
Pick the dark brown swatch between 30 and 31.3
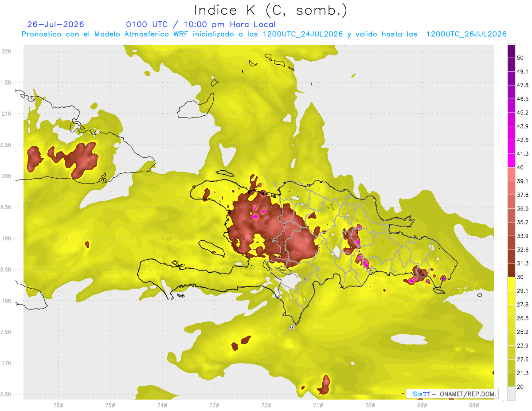point(511,270)
